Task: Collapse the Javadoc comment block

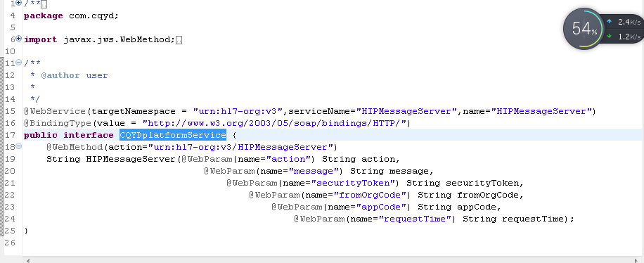Action: pyautogui.click(x=18, y=63)
